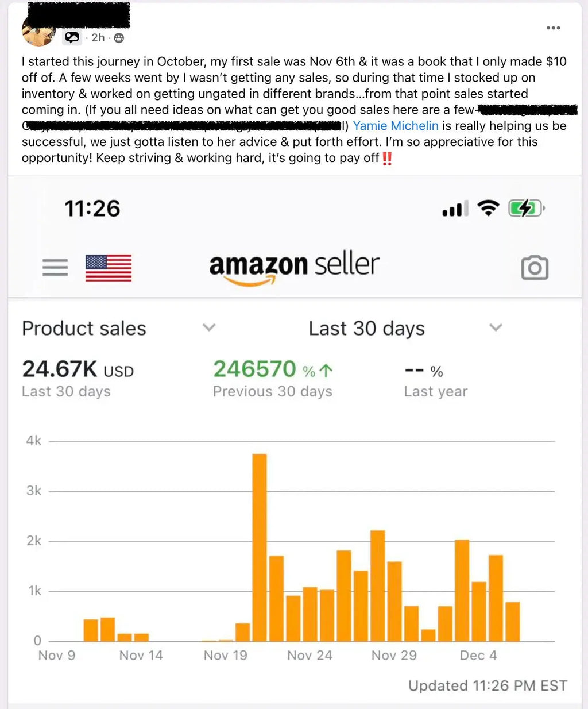Image resolution: width=588 pixels, height=709 pixels.
Task: Expand the Last 30 days date range selector
Action: point(496,327)
